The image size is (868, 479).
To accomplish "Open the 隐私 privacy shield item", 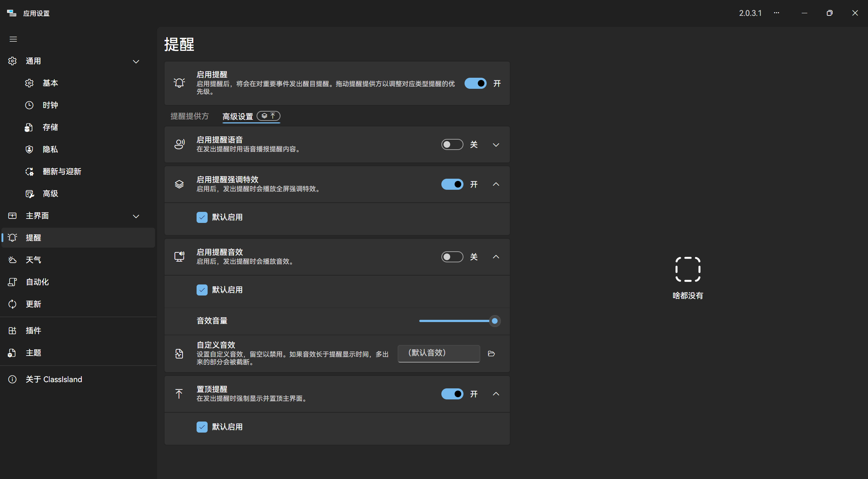I will coord(50,149).
